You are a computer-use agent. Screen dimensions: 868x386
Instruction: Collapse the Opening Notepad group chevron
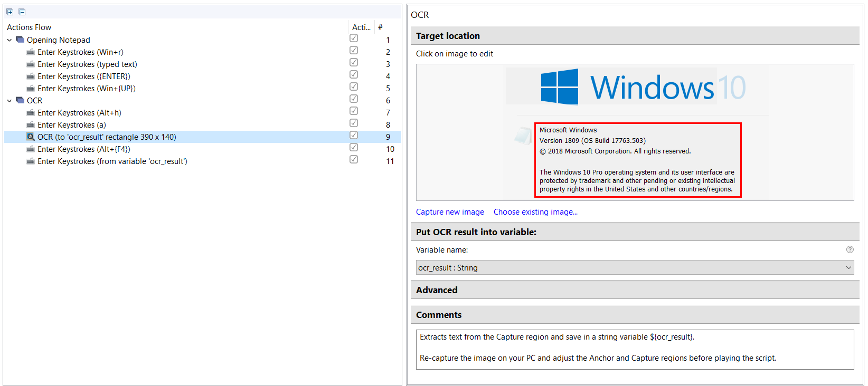pyautogui.click(x=9, y=40)
